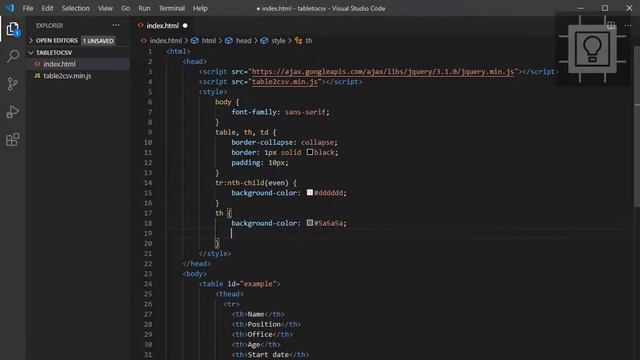Click the closing </style> tag
640x360 pixels.
tap(215, 253)
